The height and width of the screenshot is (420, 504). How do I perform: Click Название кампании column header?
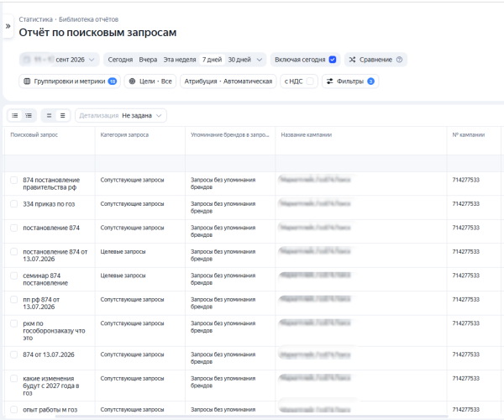pyautogui.click(x=307, y=134)
